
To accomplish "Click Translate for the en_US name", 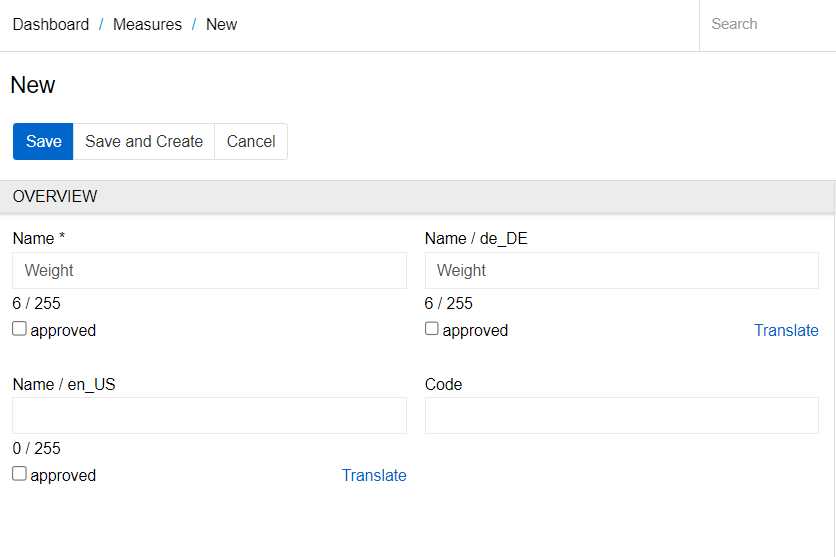I will pos(374,475).
